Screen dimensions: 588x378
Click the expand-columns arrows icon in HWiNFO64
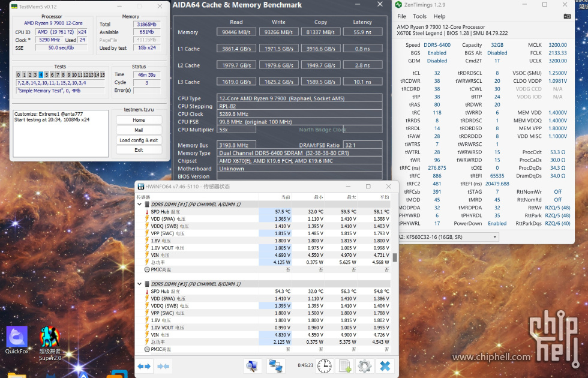click(145, 366)
